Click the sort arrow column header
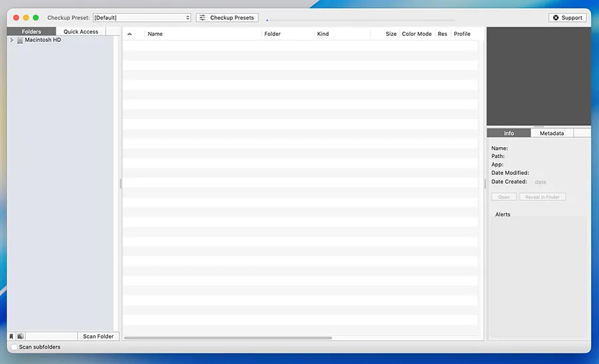The height and width of the screenshot is (364, 599). click(x=129, y=34)
